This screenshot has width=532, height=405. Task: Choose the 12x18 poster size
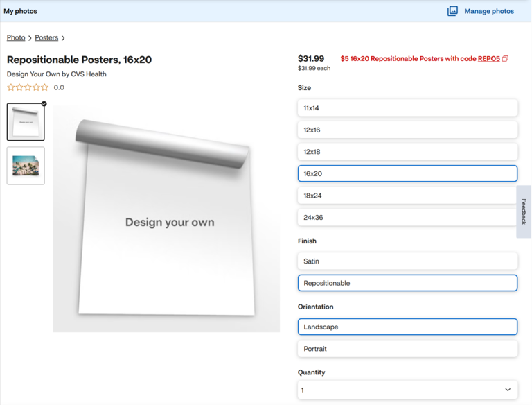[x=407, y=152]
